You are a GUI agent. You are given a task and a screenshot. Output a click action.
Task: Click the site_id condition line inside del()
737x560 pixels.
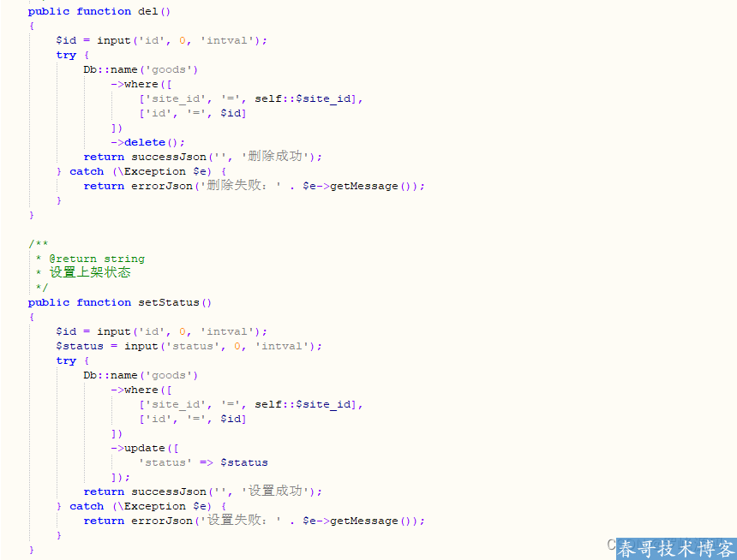tap(250, 98)
